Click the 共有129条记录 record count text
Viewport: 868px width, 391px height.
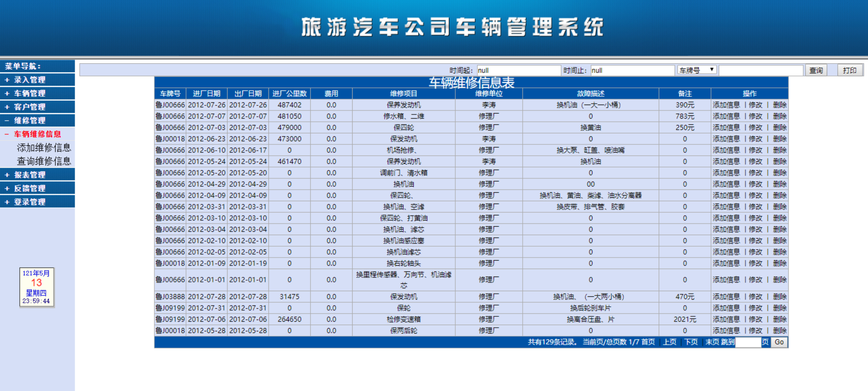(553, 342)
